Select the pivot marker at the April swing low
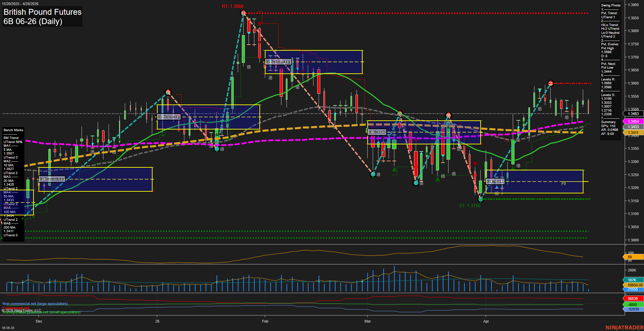This screenshot has width=644, height=331. (x=481, y=199)
